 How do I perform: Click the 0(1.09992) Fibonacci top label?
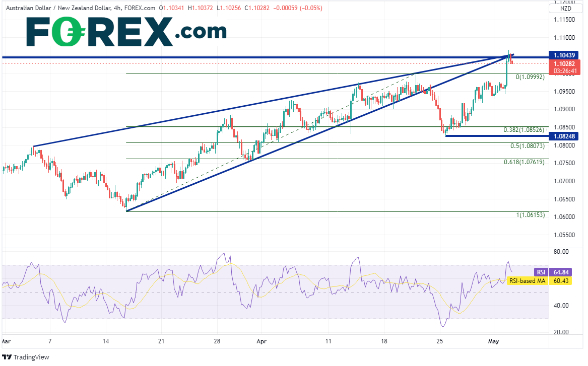point(530,77)
